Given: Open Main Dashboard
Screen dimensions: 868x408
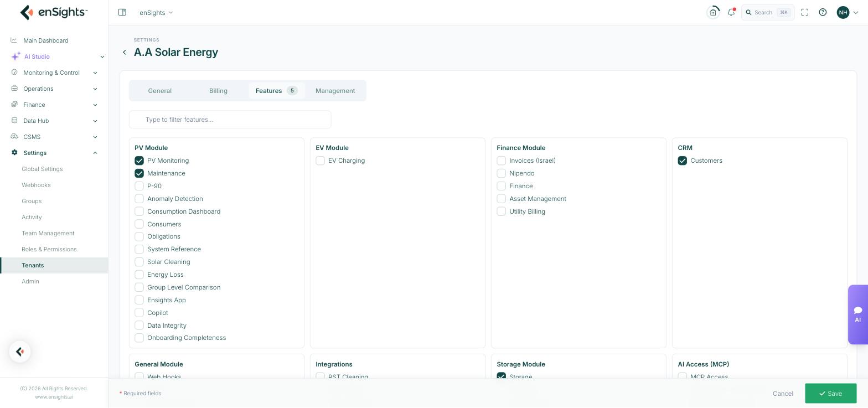Looking at the screenshot, I should pos(46,40).
